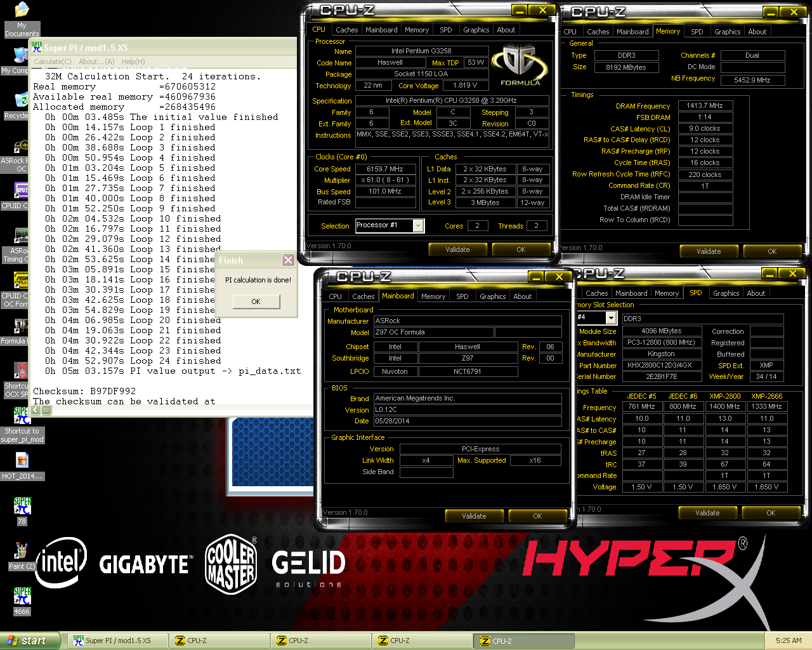Click the Core Voltage 1.819 V field
The height and width of the screenshot is (650, 812).
[x=466, y=85]
